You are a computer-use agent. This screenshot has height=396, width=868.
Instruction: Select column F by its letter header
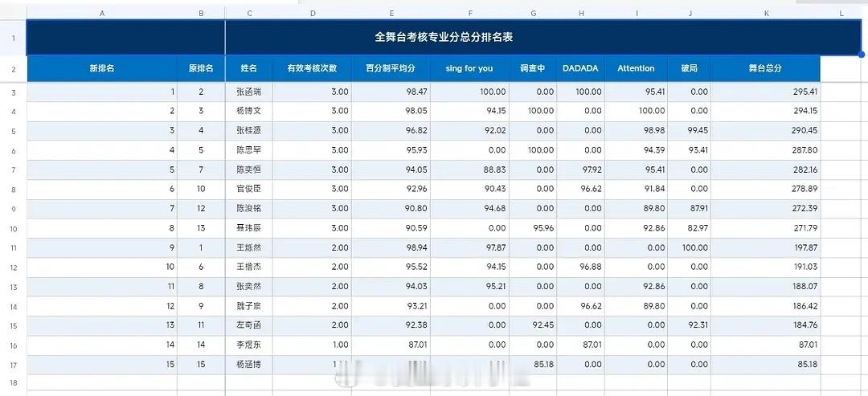tap(469, 14)
